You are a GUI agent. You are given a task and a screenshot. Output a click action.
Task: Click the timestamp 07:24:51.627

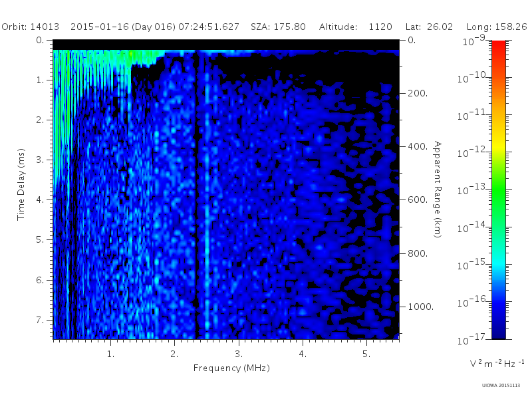tap(209, 27)
